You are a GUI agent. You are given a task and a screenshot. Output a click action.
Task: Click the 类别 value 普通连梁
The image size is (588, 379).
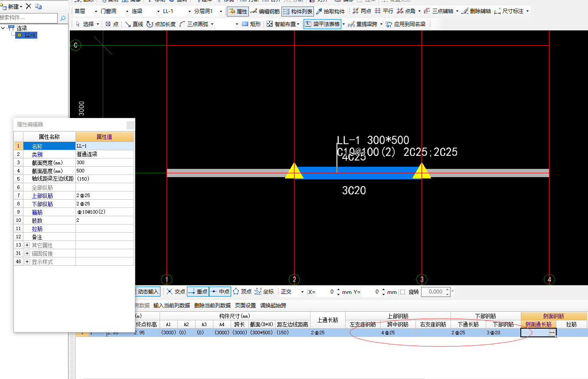point(105,154)
